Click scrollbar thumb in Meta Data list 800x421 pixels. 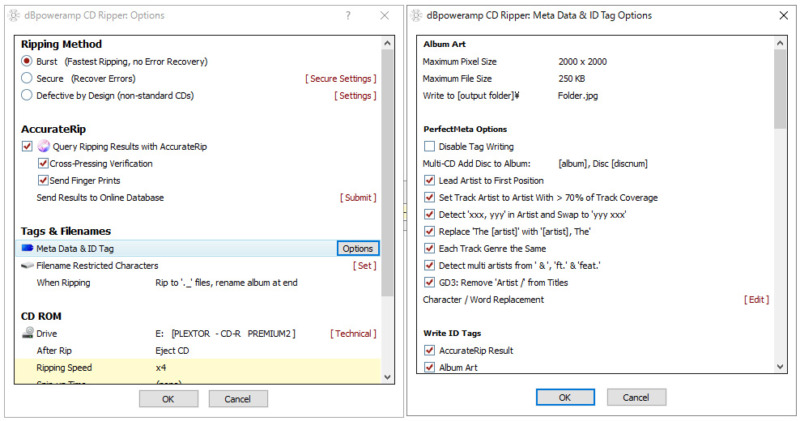pyautogui.click(x=780, y=89)
